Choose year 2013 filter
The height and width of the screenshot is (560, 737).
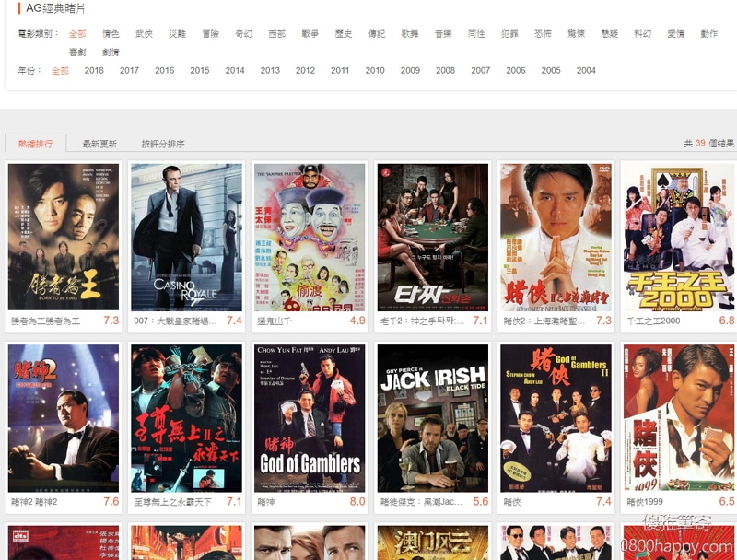(270, 71)
